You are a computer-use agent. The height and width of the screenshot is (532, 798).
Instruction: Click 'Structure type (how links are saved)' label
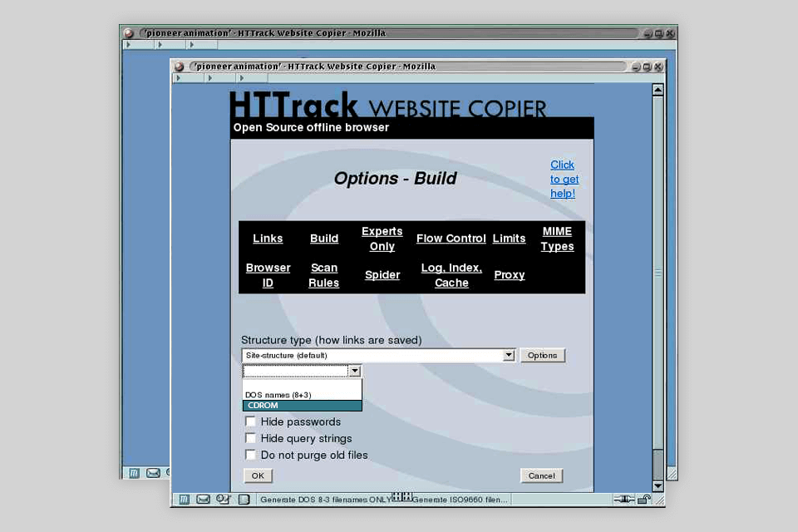[x=332, y=339]
